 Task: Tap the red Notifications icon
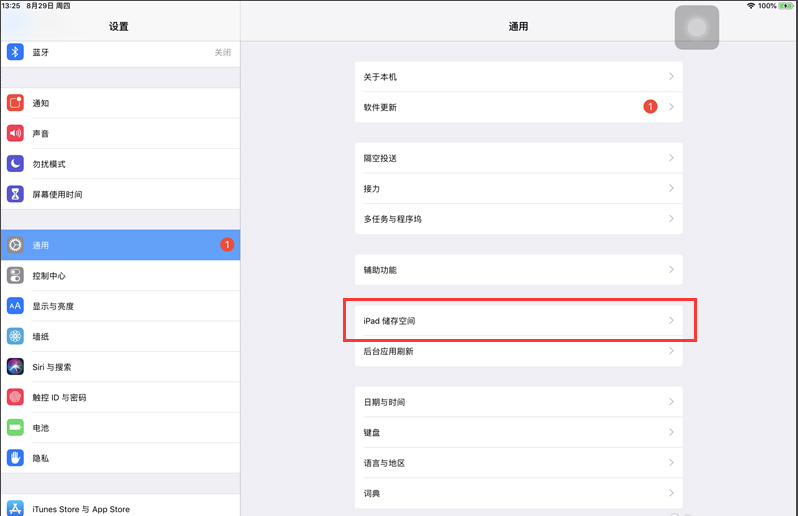click(15, 103)
